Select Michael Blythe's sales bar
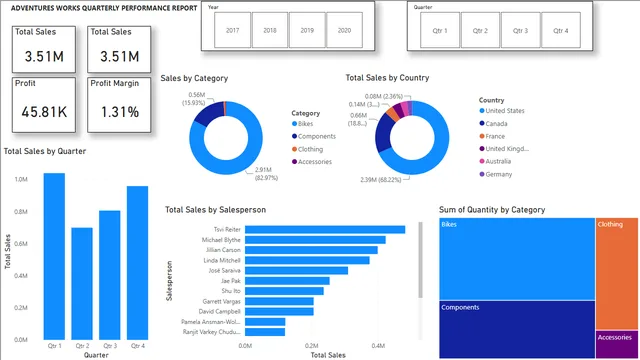The width and height of the screenshot is (640, 360). click(x=315, y=240)
